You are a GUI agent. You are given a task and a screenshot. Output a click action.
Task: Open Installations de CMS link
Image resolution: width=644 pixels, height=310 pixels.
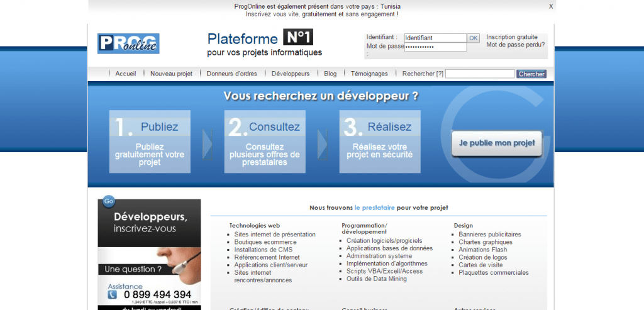(264, 250)
